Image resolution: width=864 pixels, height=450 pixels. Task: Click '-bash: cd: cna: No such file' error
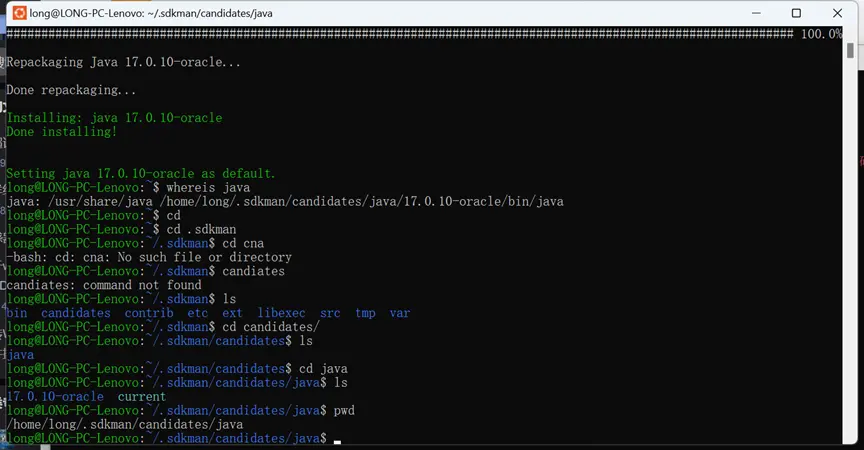[x=149, y=257]
